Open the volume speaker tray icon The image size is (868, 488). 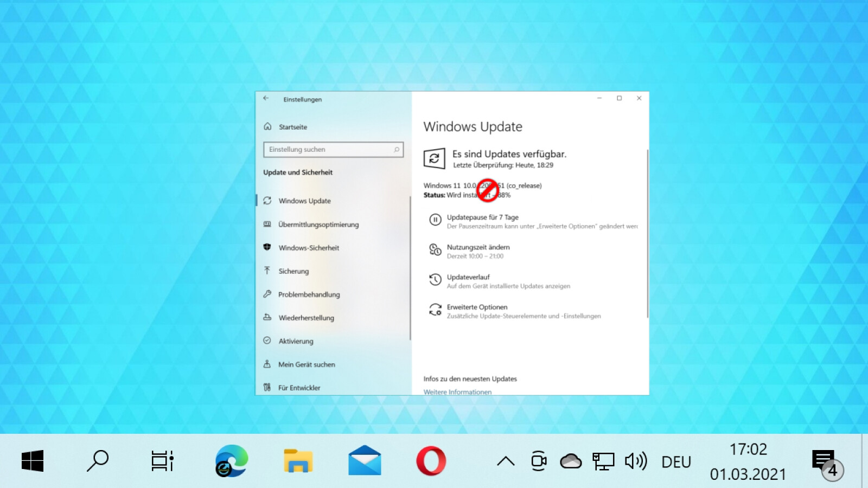[x=636, y=461]
